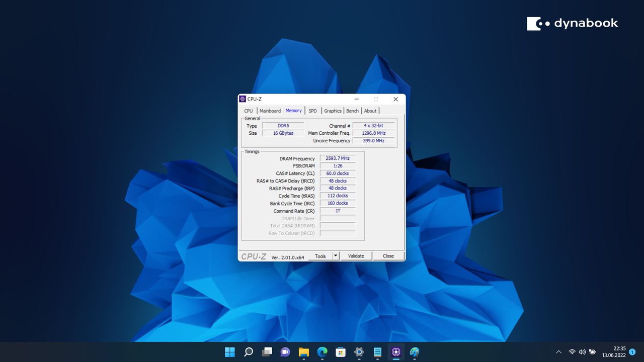Switch to the SPD tab
The height and width of the screenshot is (362, 644).
312,111
